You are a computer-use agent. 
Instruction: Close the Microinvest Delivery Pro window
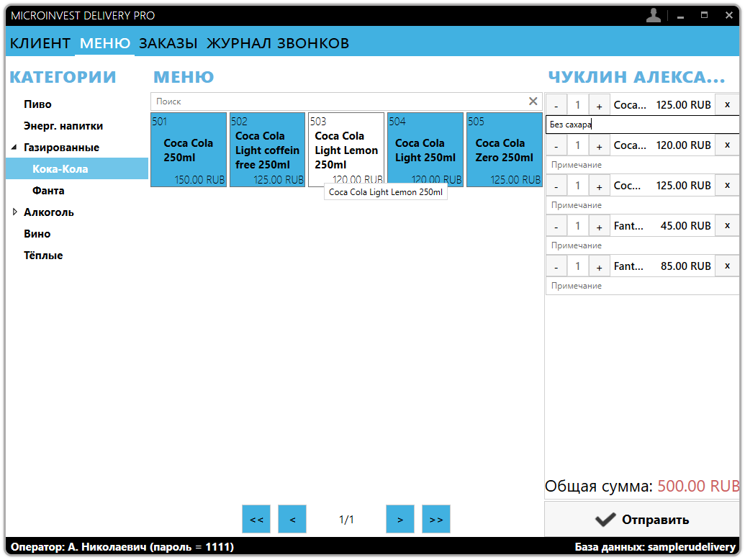729,16
